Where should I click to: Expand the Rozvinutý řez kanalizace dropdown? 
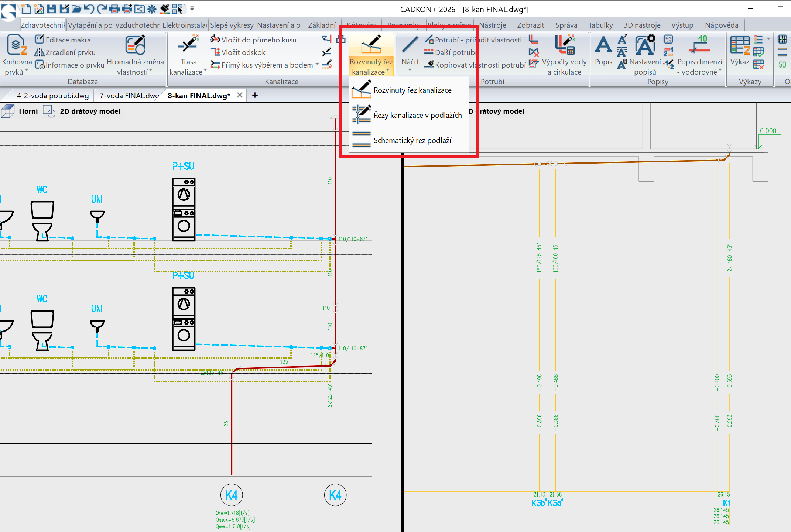point(388,70)
